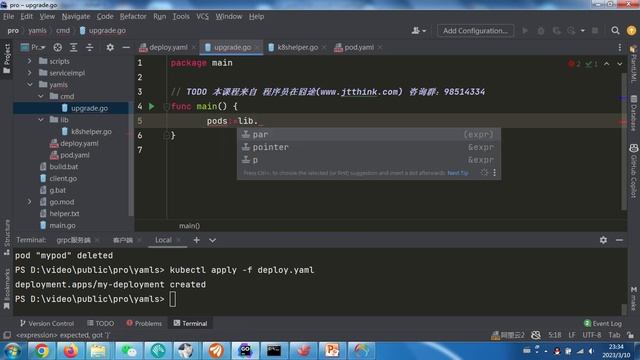
Task: Run main function from gutter icon
Action: click(151, 106)
